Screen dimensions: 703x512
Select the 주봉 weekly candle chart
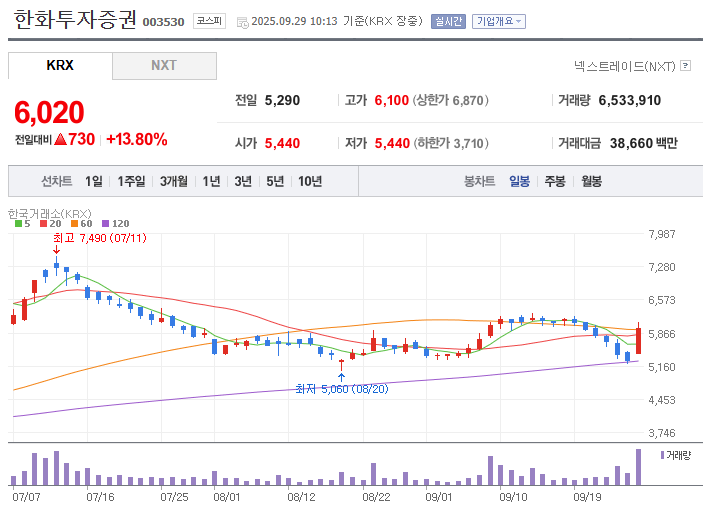tap(555, 181)
